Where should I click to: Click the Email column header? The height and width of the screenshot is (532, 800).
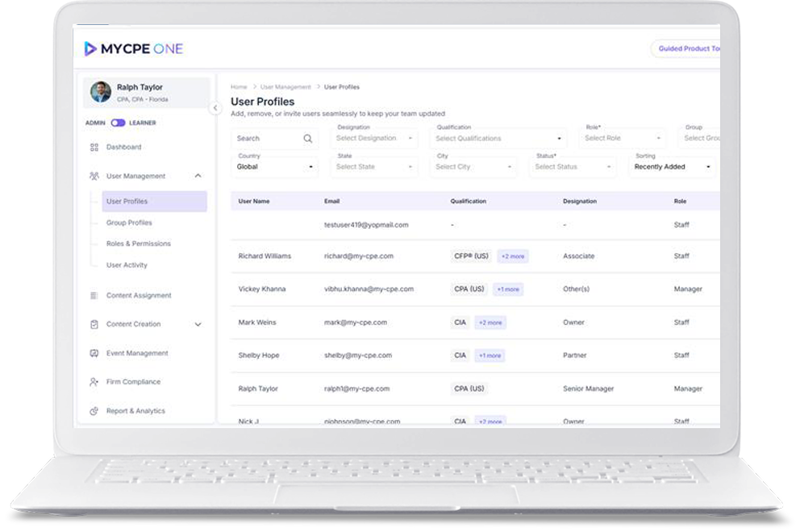coord(331,202)
